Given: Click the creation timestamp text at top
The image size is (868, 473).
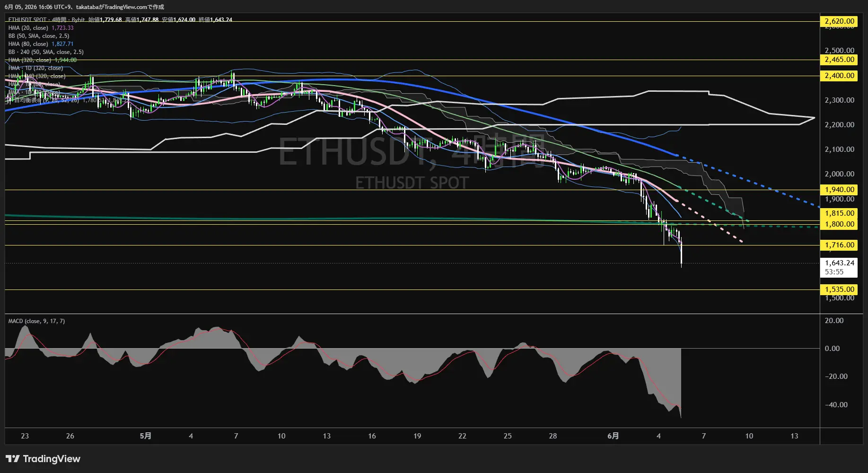Looking at the screenshot, I should (x=84, y=7).
